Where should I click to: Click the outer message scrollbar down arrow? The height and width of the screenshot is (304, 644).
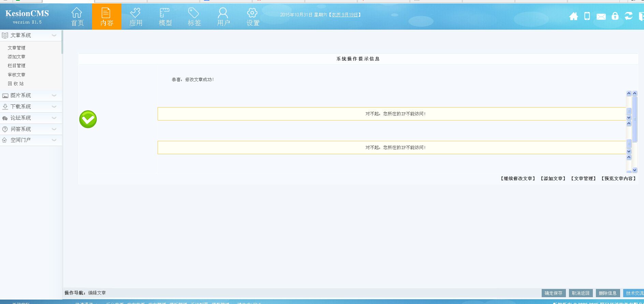coord(635,170)
